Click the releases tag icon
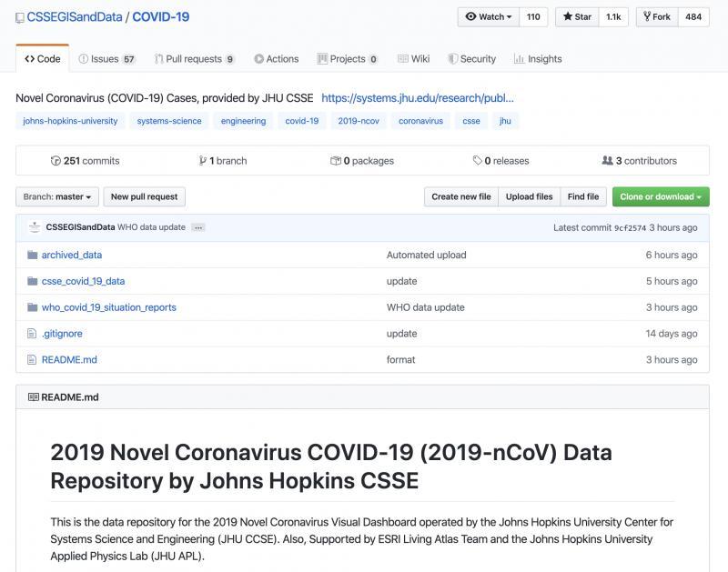The height and width of the screenshot is (572, 728). pyautogui.click(x=477, y=161)
